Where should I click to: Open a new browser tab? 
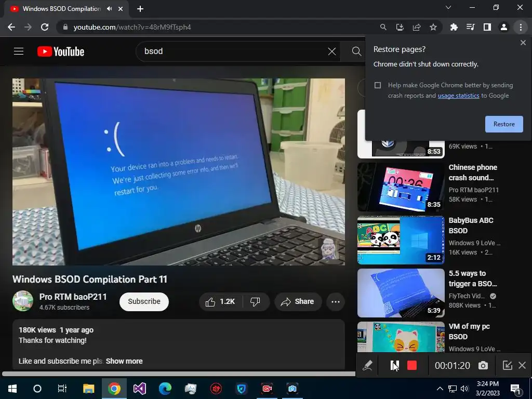click(x=140, y=9)
